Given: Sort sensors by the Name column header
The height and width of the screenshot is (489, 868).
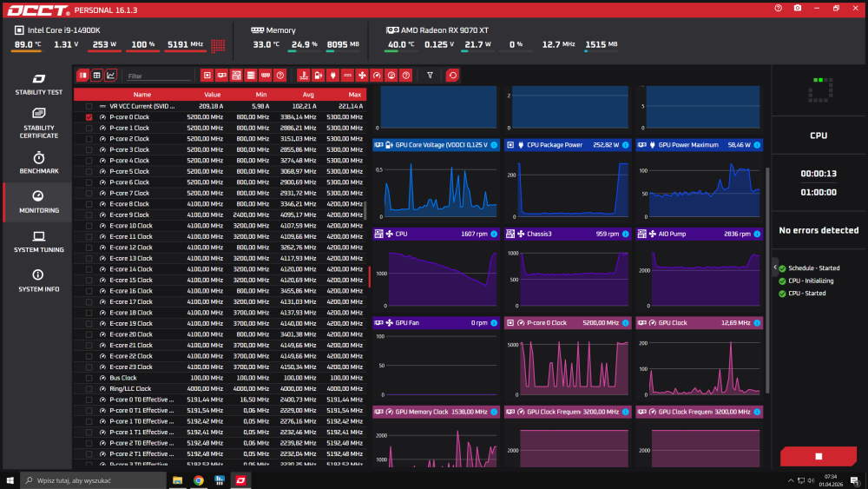Looking at the screenshot, I should (x=142, y=95).
